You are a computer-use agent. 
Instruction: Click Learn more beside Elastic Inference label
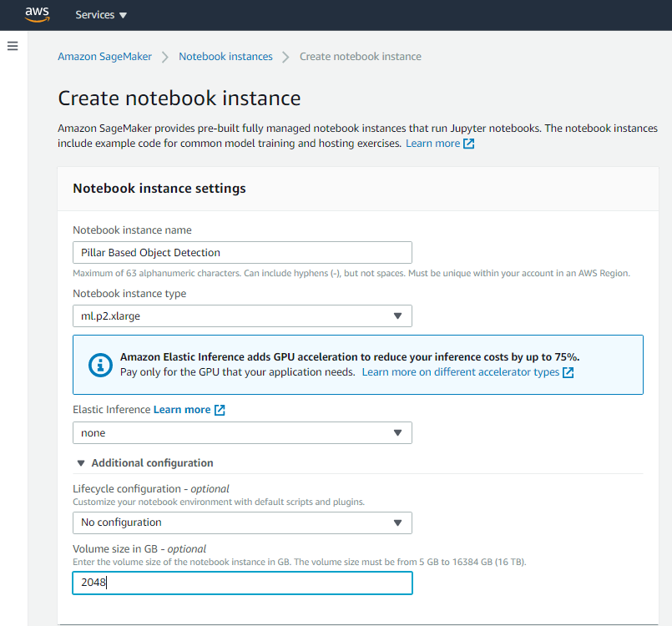coord(182,410)
